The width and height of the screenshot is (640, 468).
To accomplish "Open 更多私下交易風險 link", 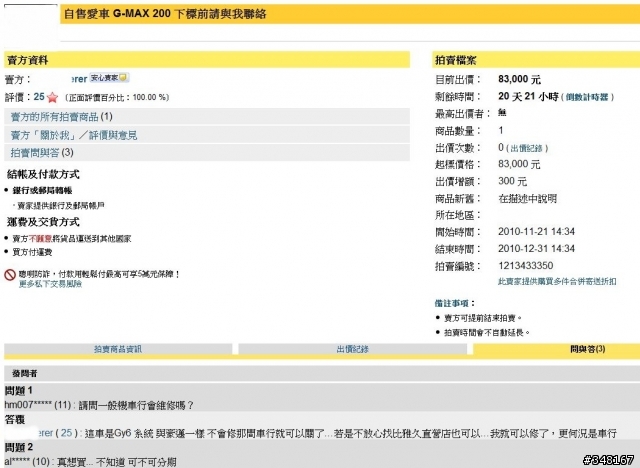I will click(x=50, y=284).
